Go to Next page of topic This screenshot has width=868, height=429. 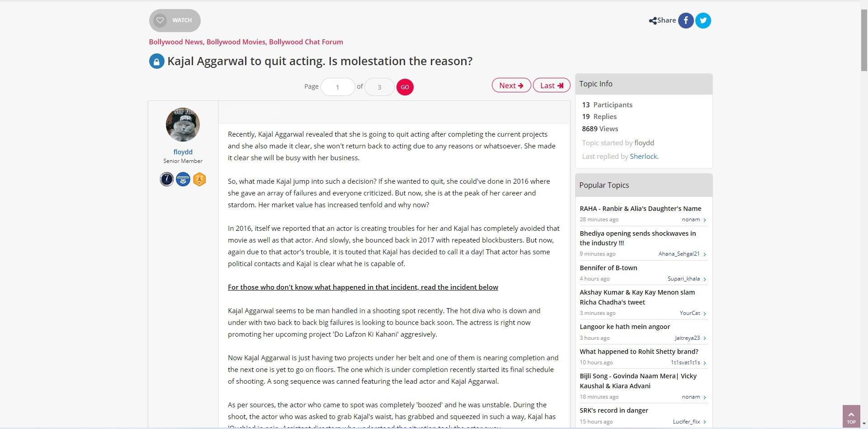click(x=511, y=86)
